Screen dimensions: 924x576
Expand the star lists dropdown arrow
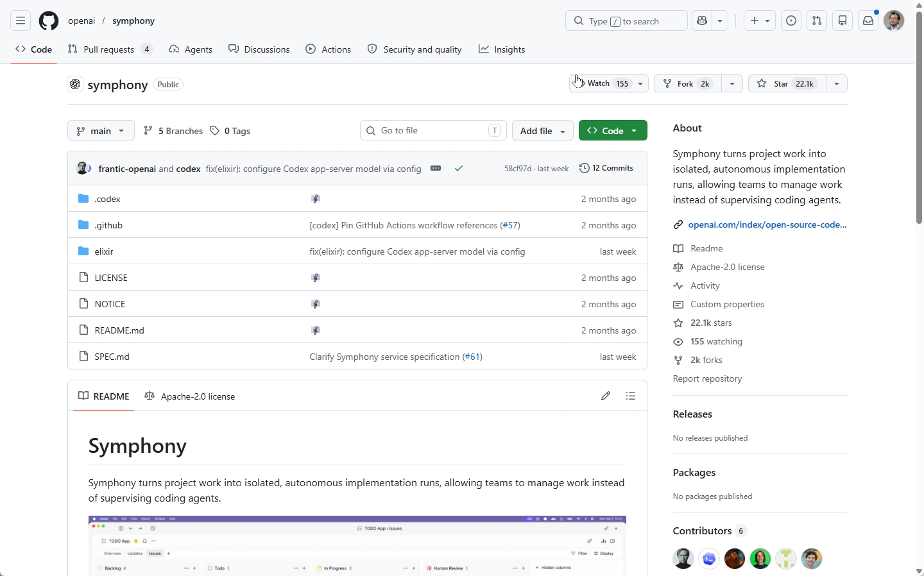[x=837, y=83]
